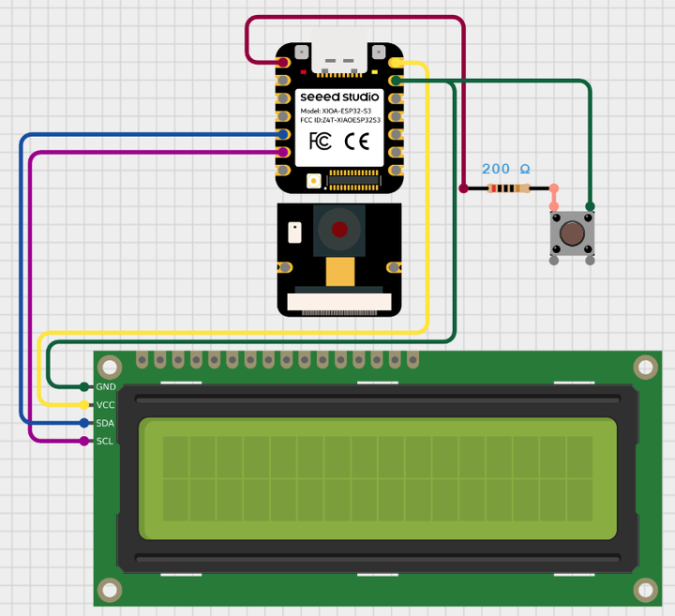Select the 200 Ω resistor body
This screenshot has height=616, width=675.
point(507,188)
